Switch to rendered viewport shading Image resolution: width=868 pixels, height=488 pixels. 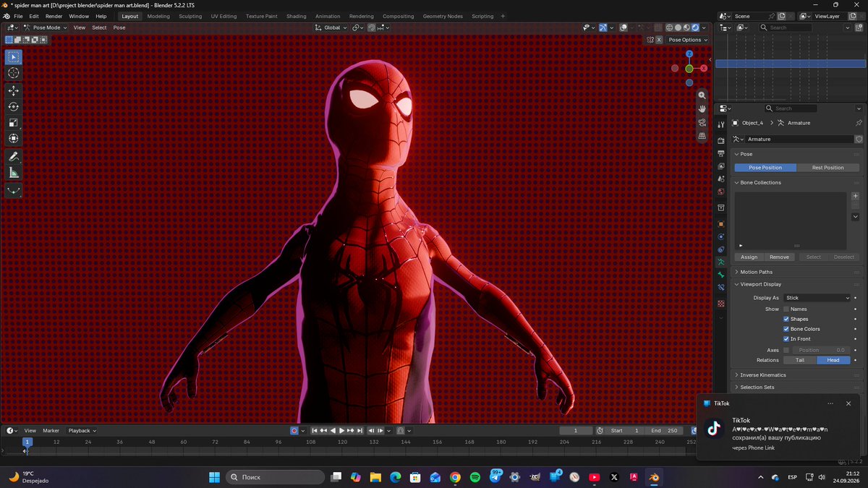point(696,27)
